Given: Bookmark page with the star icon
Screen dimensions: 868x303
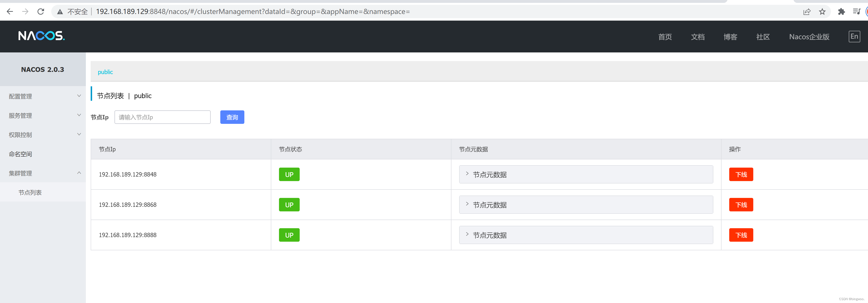Looking at the screenshot, I should [x=822, y=12].
